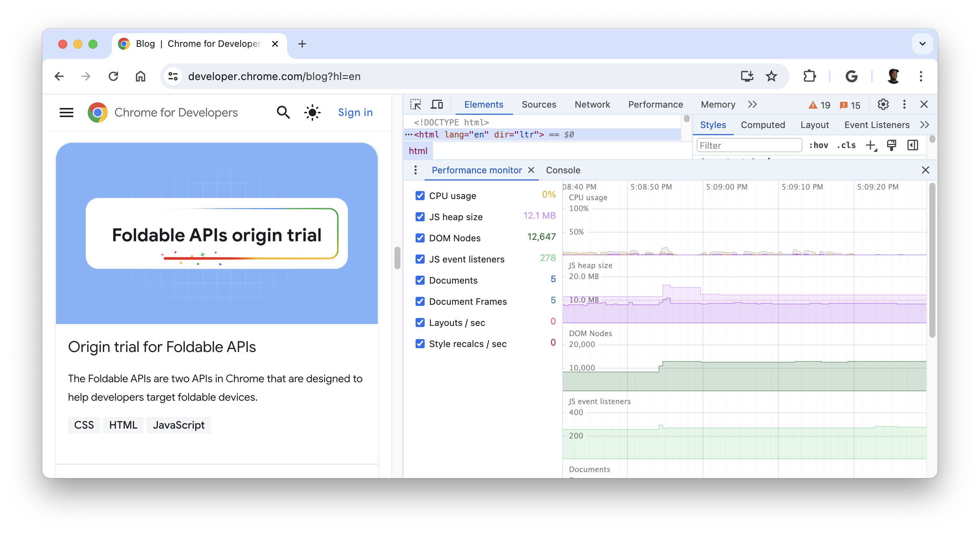
Task: Click the more panels chevron icon
Action: pos(753,104)
